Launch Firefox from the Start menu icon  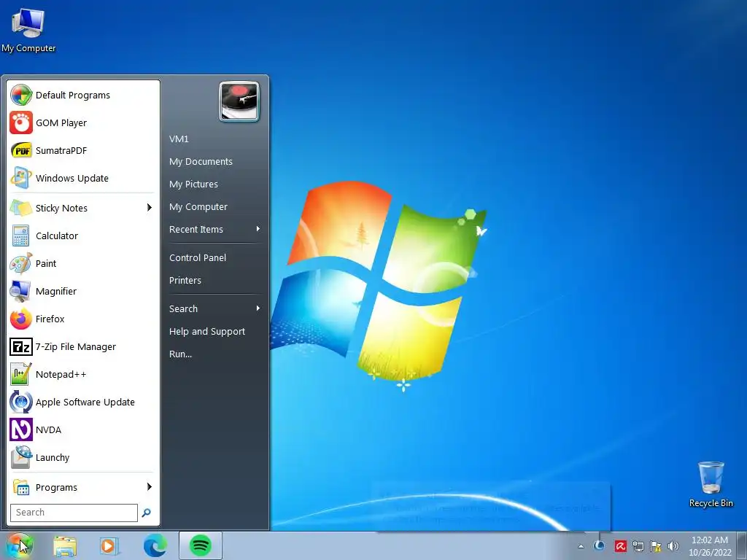21,319
